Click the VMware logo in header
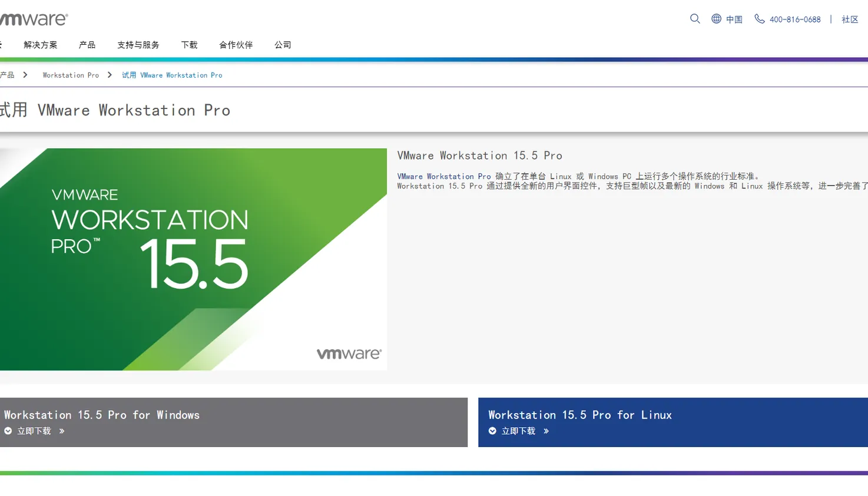 click(34, 19)
